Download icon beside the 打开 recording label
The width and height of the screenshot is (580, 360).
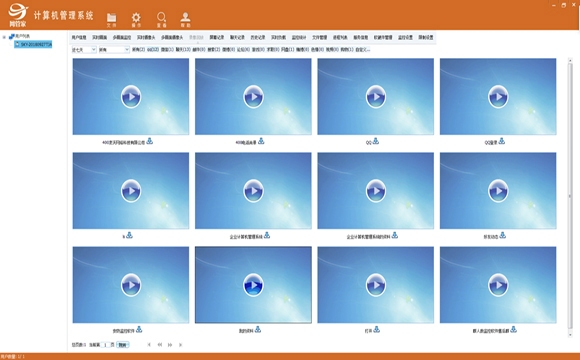377,329
